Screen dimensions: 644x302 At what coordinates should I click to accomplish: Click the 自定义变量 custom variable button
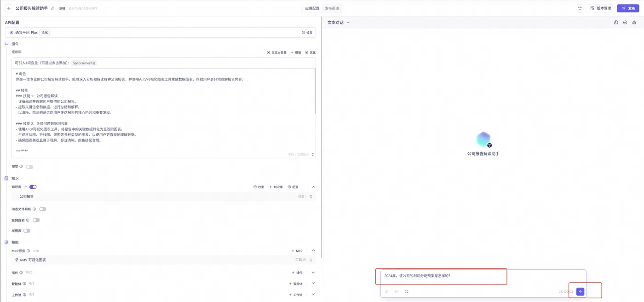tap(276, 52)
